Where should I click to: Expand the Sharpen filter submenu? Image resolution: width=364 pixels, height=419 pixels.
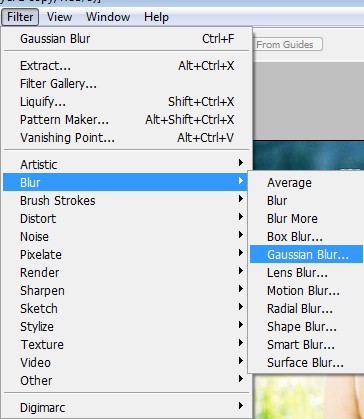126,291
